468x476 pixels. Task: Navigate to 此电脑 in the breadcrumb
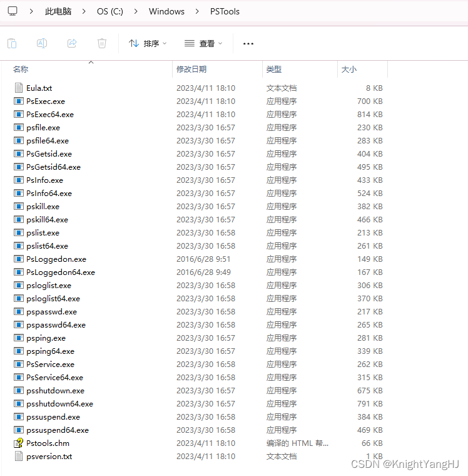58,11
